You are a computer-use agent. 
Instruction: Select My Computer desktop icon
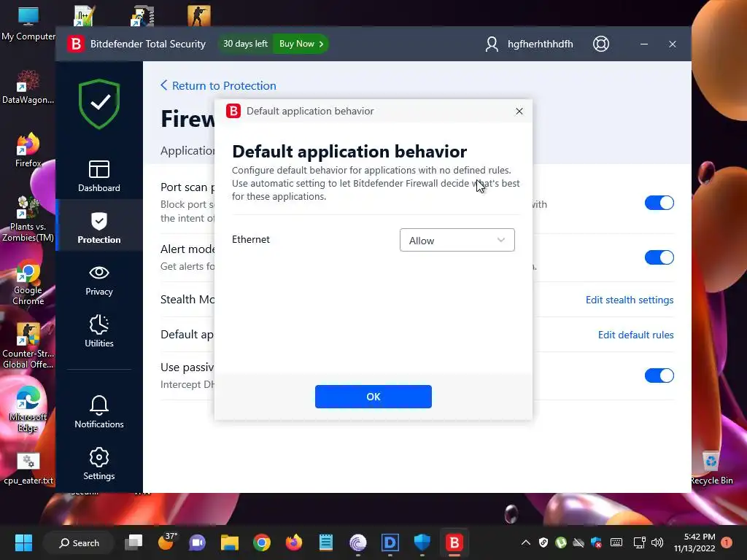[28, 24]
